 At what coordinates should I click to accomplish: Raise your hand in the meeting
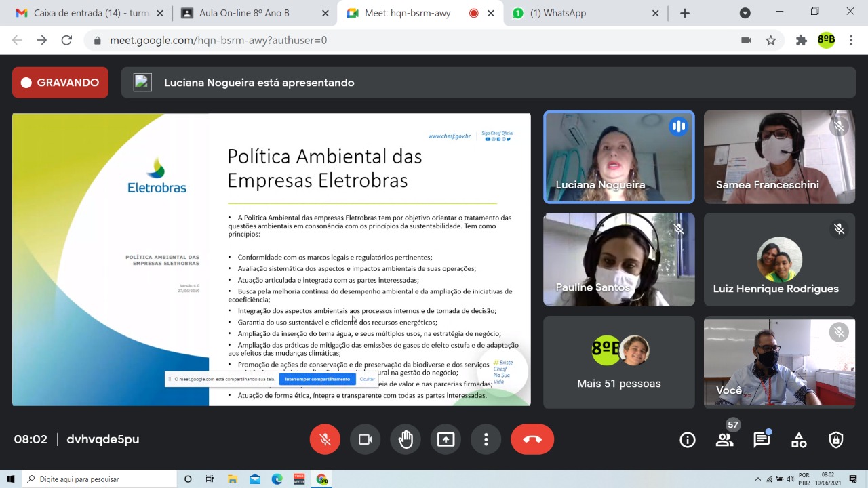coord(406,439)
